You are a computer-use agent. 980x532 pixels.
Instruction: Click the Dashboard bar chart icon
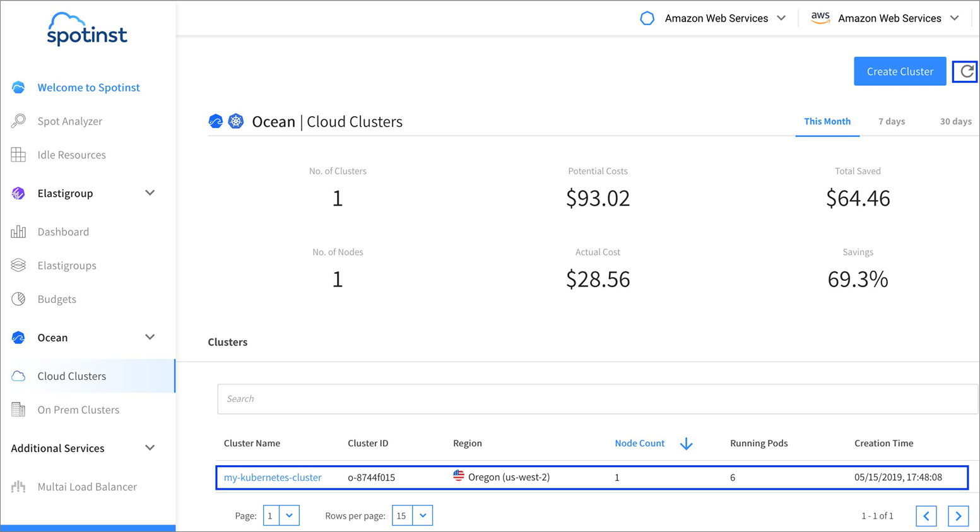18,232
